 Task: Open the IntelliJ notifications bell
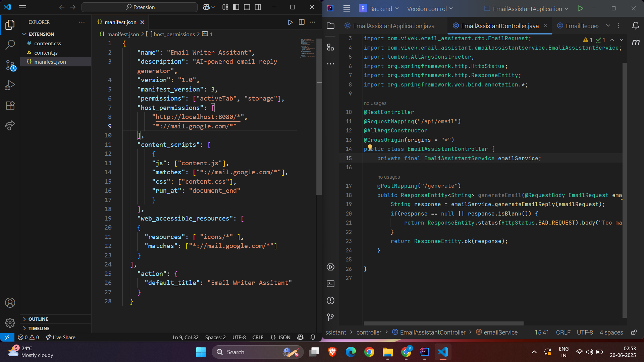[x=635, y=26]
